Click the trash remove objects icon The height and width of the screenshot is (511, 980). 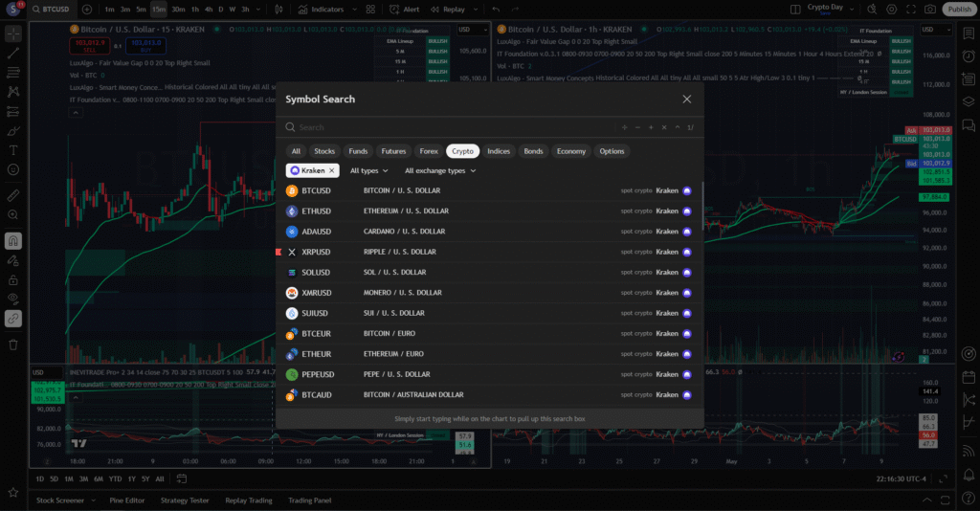[x=13, y=344]
